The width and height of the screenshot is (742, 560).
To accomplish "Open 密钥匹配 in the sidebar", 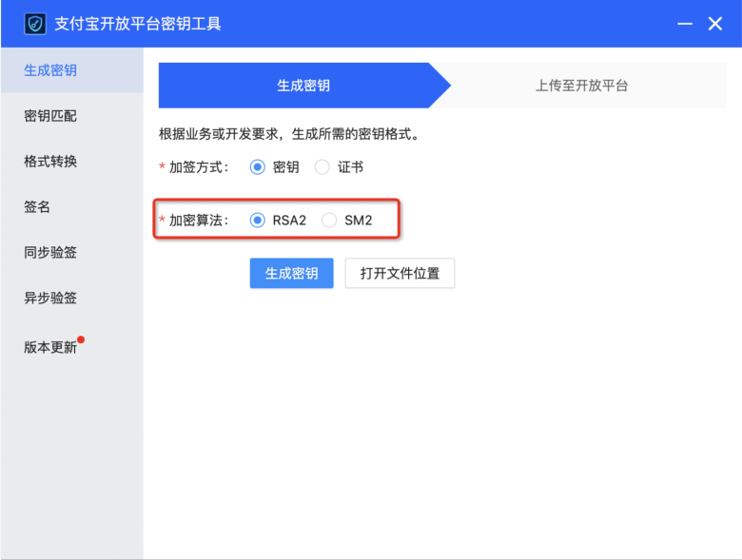I will point(50,116).
